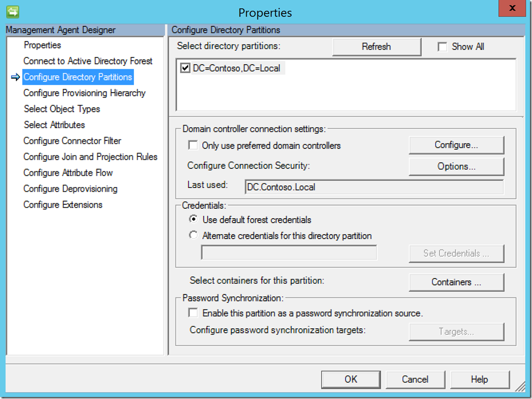This screenshot has height=399, width=532.
Task: Open connection security Options... dialog
Action: pyautogui.click(x=456, y=166)
